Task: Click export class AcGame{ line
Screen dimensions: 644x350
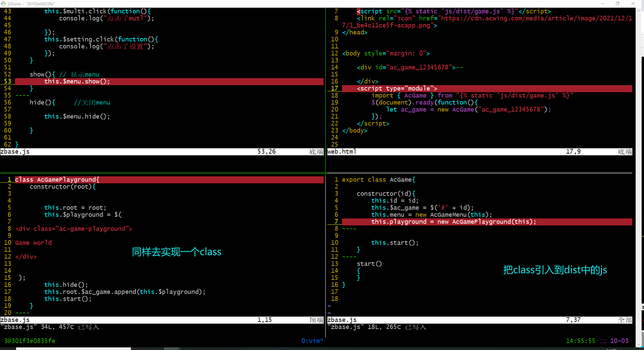Action: click(x=379, y=180)
